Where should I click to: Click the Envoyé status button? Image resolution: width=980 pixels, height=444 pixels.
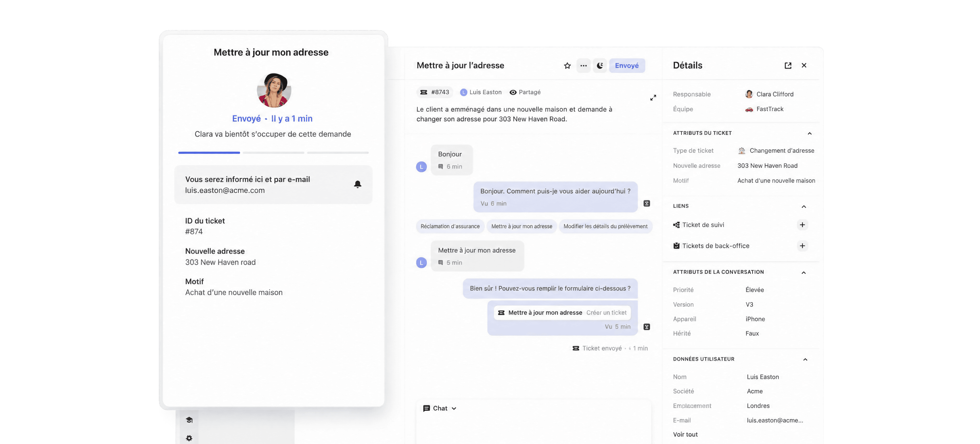tap(627, 65)
